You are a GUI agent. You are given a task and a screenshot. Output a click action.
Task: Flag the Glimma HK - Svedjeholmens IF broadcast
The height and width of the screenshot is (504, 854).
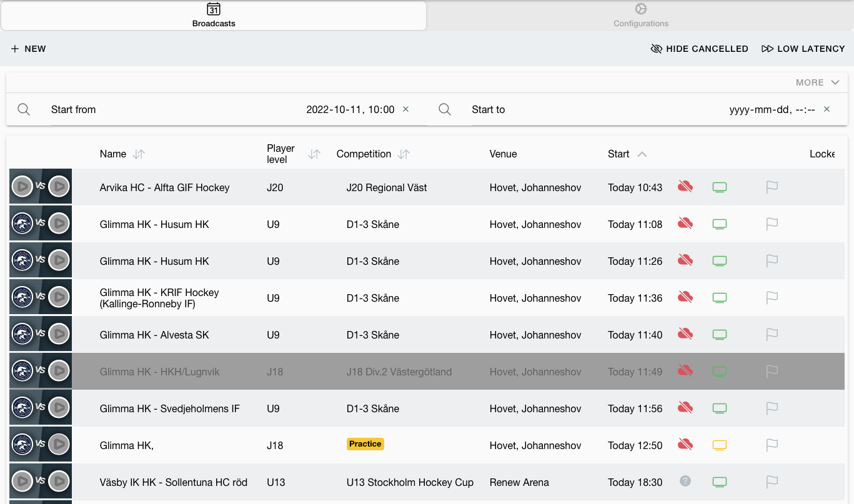coord(772,408)
